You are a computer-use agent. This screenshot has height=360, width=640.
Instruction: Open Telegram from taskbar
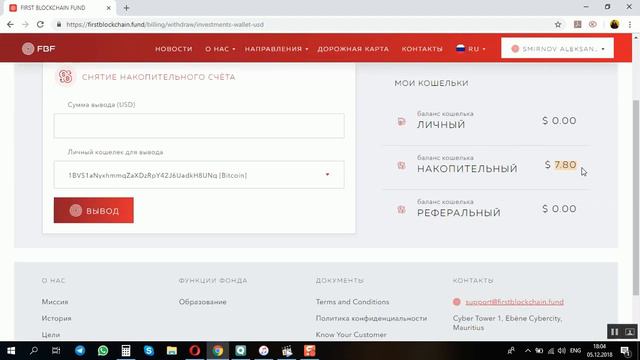coord(80,351)
